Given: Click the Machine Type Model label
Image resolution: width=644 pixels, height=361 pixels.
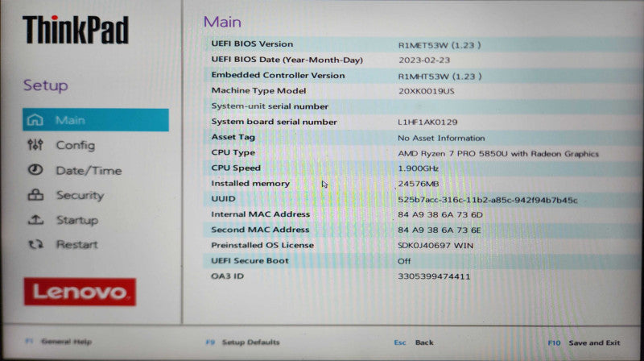Looking at the screenshot, I should [x=258, y=91].
